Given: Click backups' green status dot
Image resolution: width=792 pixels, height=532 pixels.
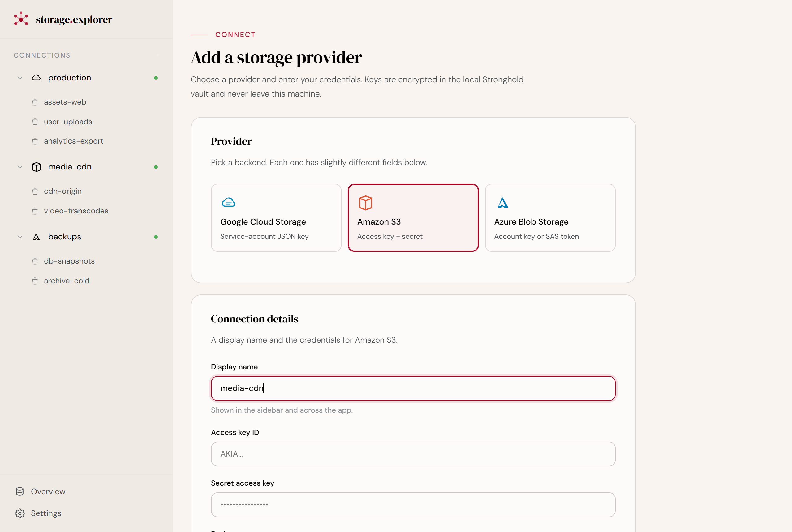Looking at the screenshot, I should [156, 237].
